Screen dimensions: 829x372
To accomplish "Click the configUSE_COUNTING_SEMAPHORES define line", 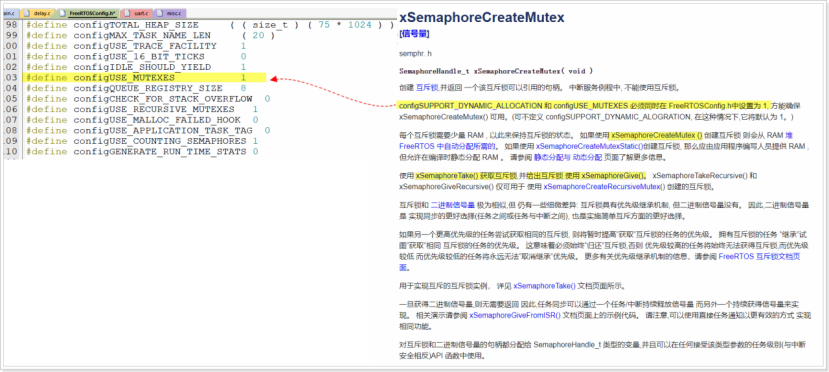I will coord(142,141).
